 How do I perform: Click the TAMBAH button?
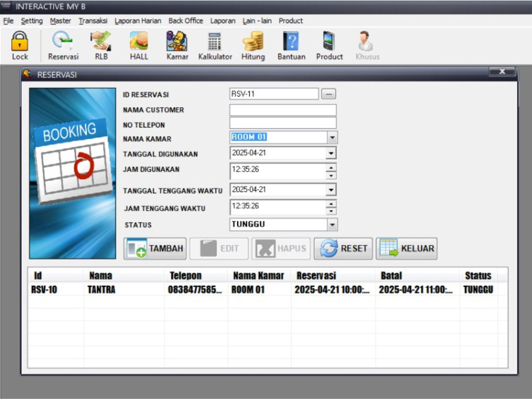tap(155, 248)
